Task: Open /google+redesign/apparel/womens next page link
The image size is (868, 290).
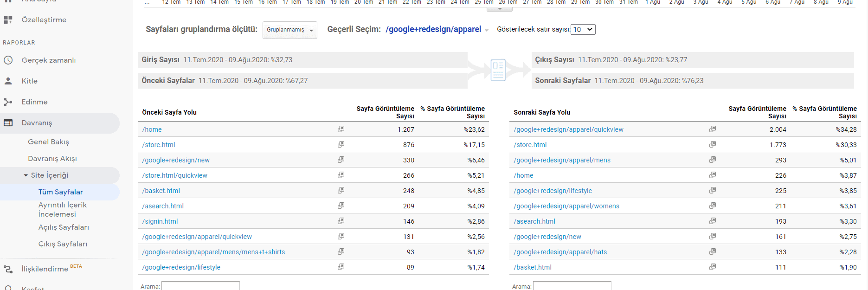Action: click(x=566, y=206)
